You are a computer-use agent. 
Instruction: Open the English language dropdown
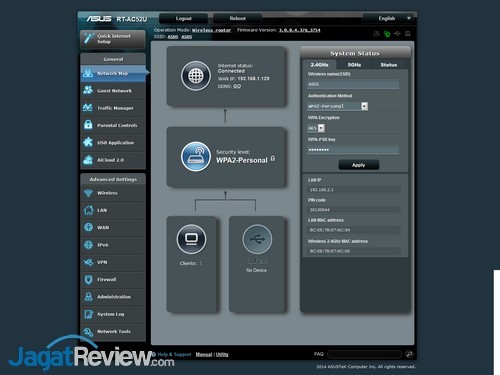point(388,18)
